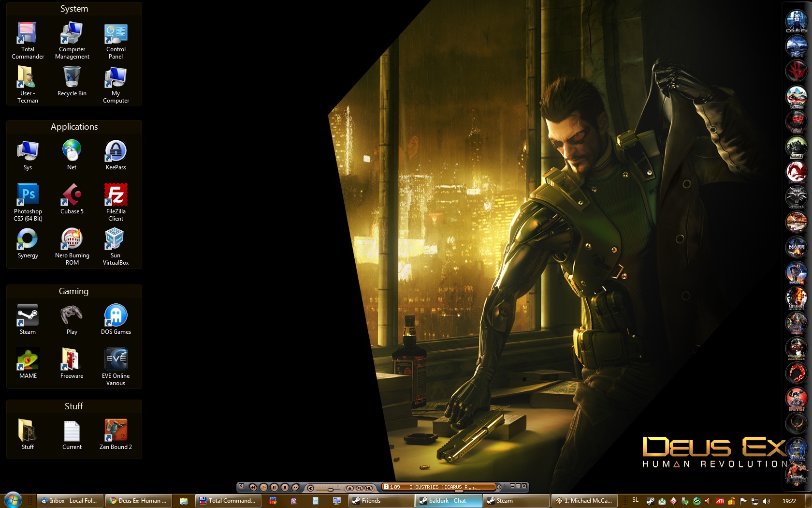The width and height of the screenshot is (812, 508).
Task: Click the Steam icon in Gaming group
Action: 28,316
